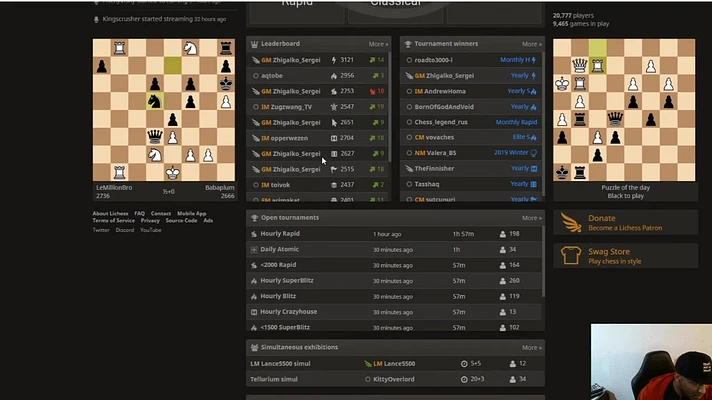Viewport: 712px width, 400px height.
Task: Click the clock icon beside 5+5
Action: pyautogui.click(x=464, y=364)
